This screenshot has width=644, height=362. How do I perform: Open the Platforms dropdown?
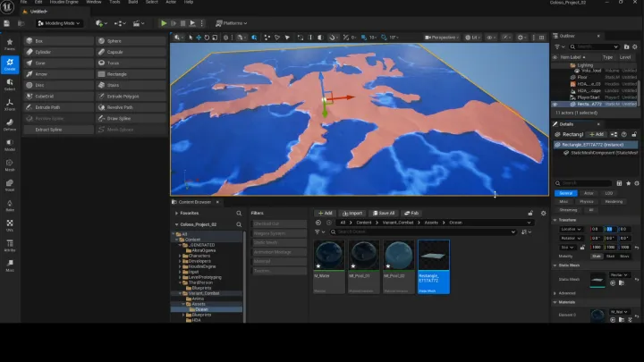232,23
